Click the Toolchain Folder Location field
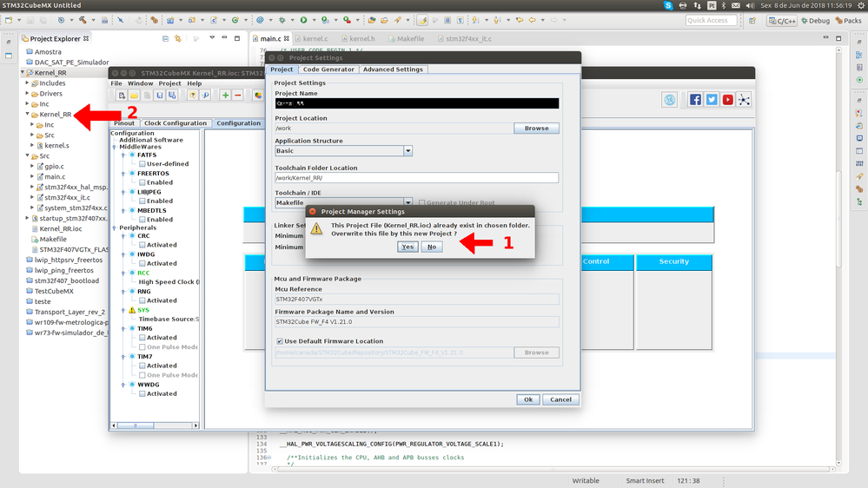Viewport: 868px width, 488px height. click(x=417, y=178)
